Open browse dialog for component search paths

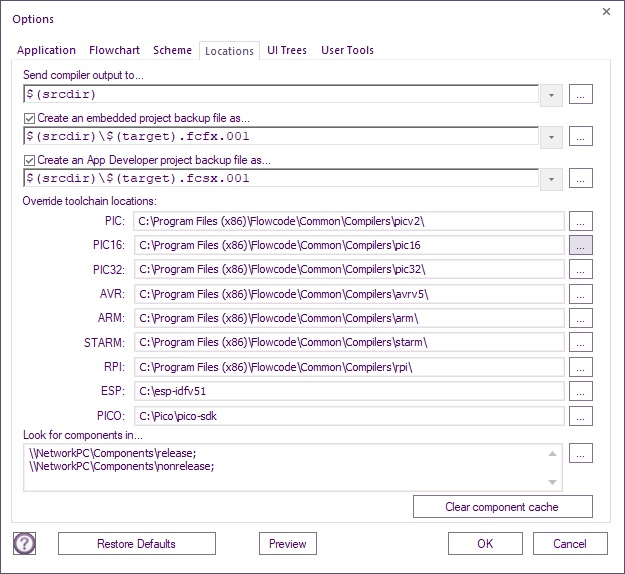click(580, 453)
